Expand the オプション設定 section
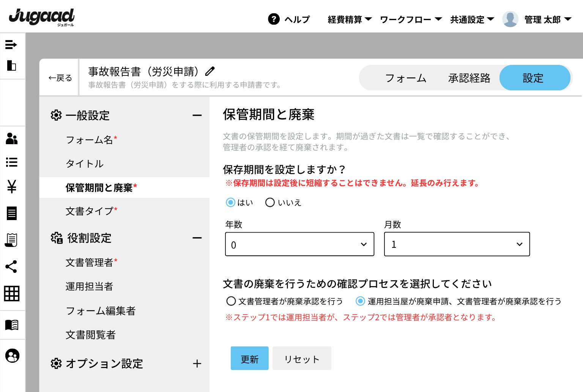 coord(197,364)
